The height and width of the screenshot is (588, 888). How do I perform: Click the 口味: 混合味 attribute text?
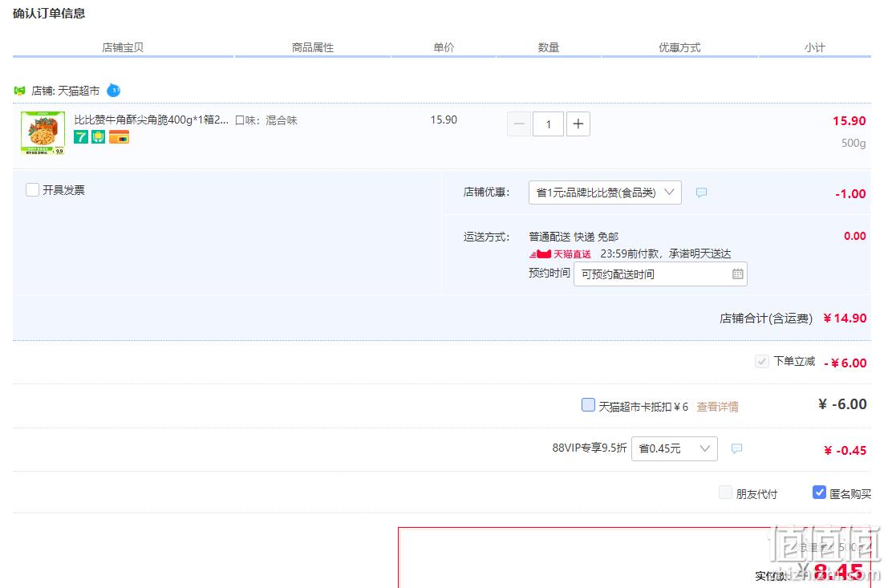(266, 120)
